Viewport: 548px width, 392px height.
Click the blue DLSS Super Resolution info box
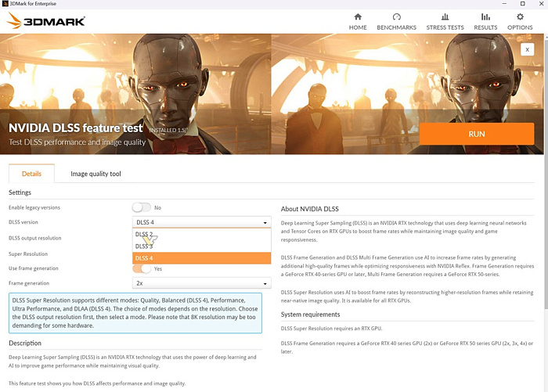click(135, 313)
